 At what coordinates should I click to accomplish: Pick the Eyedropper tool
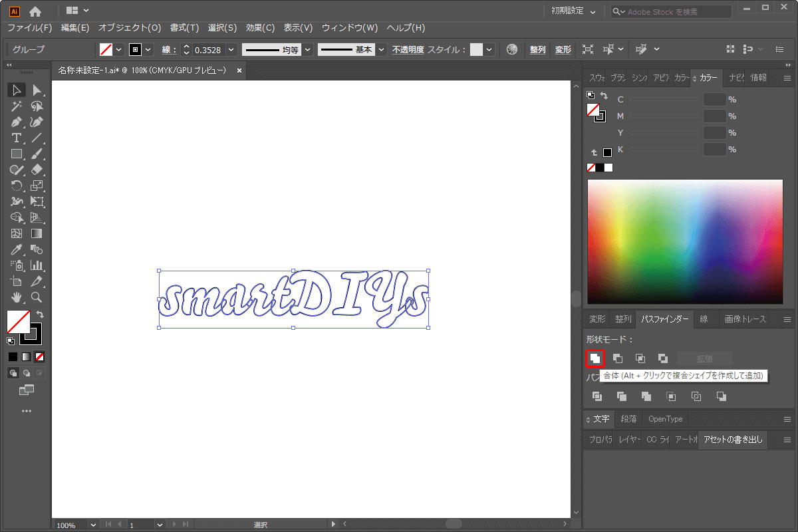[x=17, y=249]
